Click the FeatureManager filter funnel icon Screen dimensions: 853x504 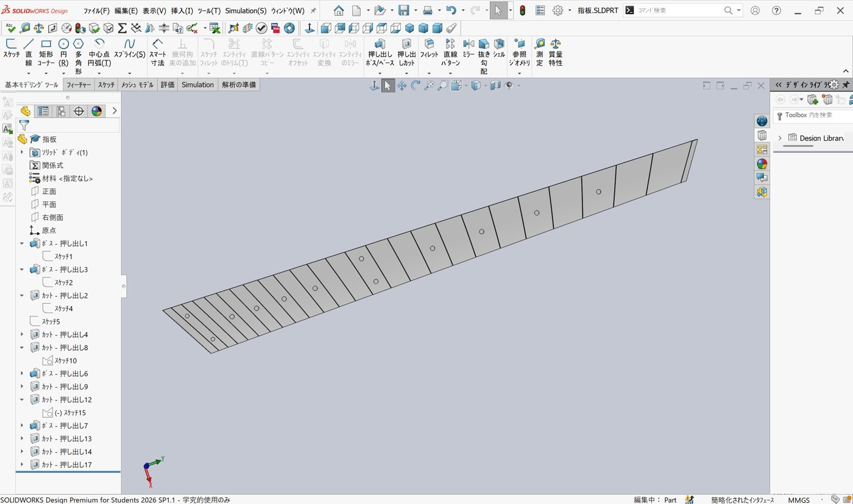click(x=24, y=125)
